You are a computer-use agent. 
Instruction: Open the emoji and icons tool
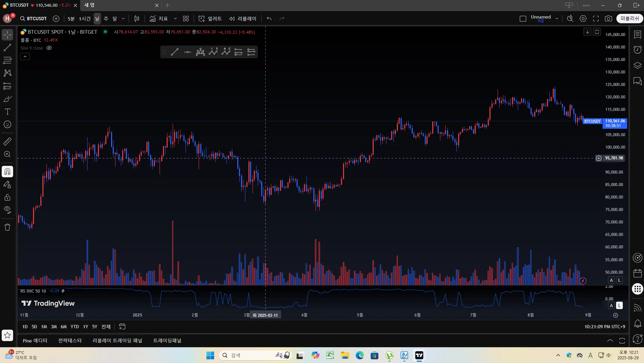(7, 125)
